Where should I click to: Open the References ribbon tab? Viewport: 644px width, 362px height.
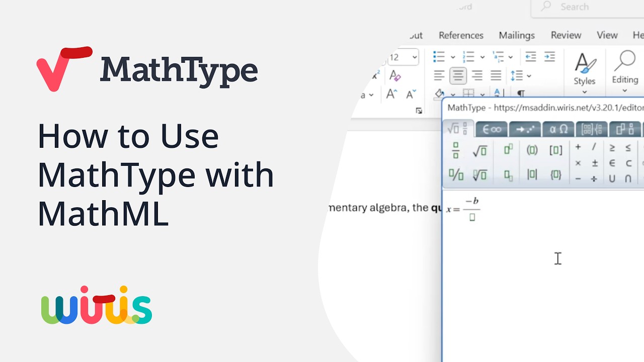click(461, 35)
